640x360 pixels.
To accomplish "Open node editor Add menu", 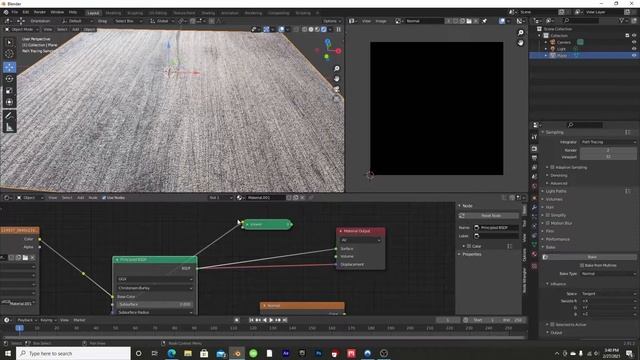I will 80,198.
